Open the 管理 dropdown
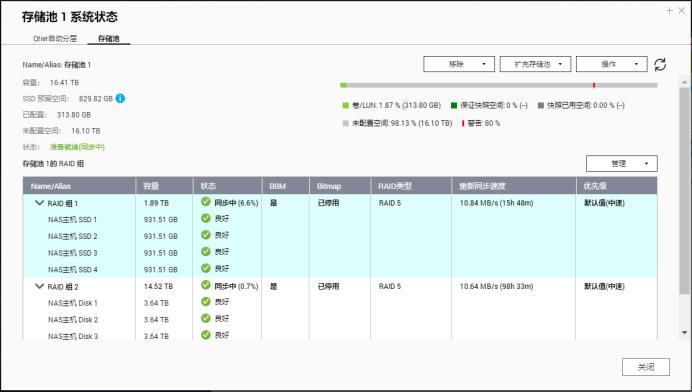Screen dimensions: 692x392 [622, 163]
